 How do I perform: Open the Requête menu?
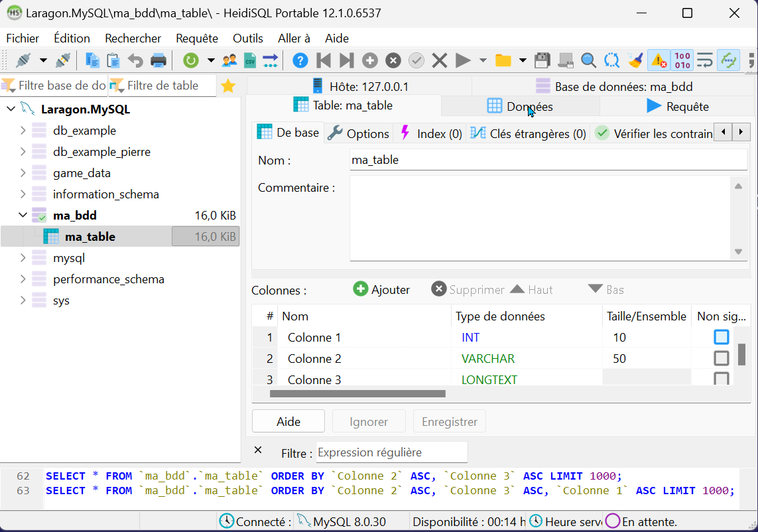(196, 38)
